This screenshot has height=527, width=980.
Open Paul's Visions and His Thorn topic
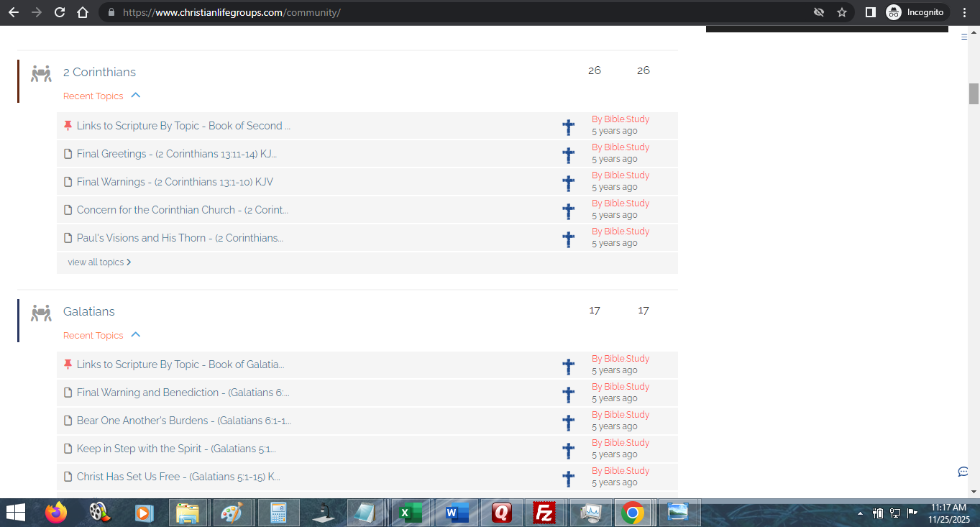[180, 238]
